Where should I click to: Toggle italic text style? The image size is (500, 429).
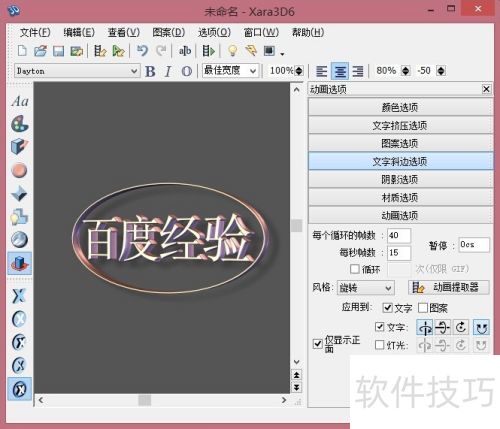(168, 71)
